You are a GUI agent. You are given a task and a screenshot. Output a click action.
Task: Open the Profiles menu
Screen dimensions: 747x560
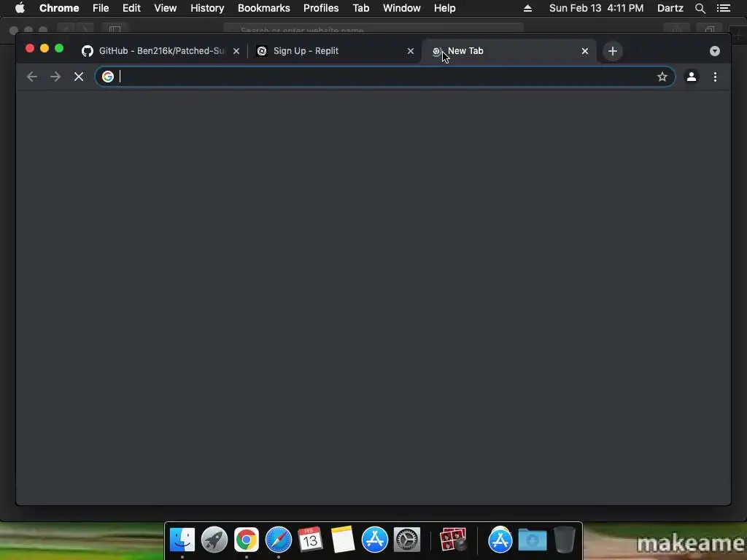[321, 8]
